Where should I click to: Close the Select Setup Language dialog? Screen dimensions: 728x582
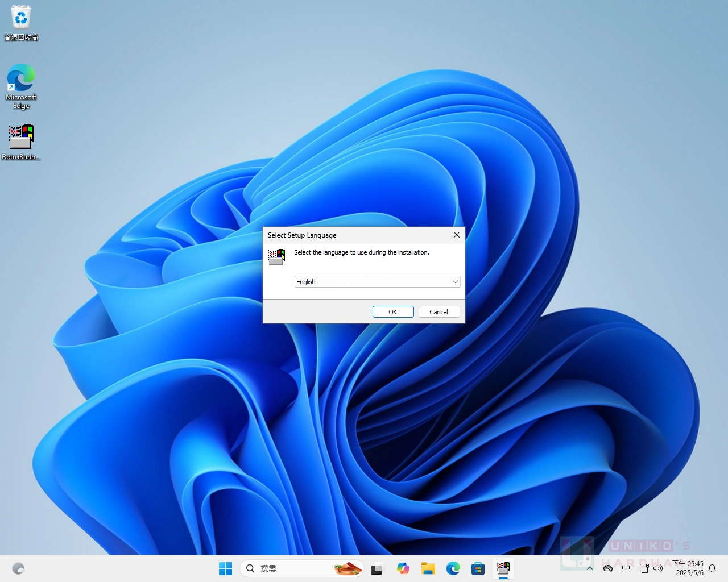[456, 235]
